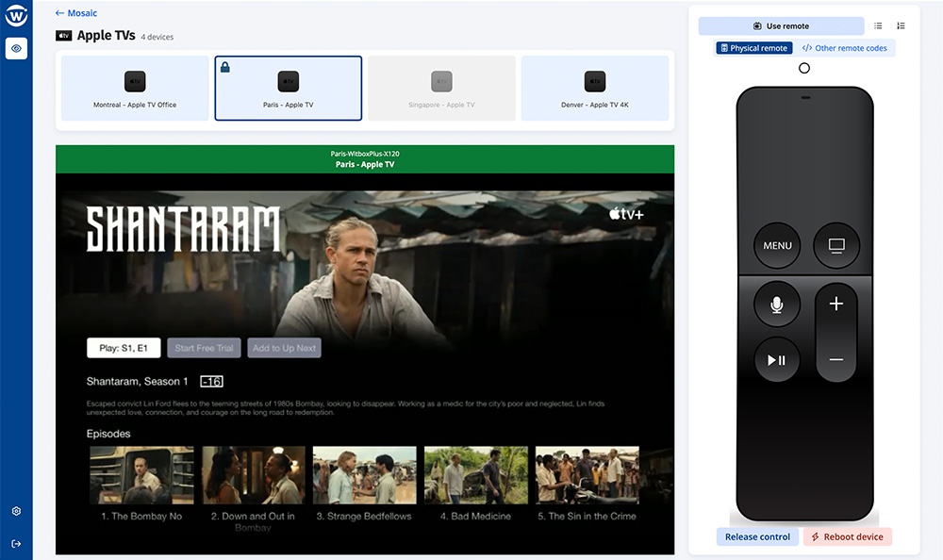Click the SHANTARAM title text
The image size is (943, 560).
point(184,229)
